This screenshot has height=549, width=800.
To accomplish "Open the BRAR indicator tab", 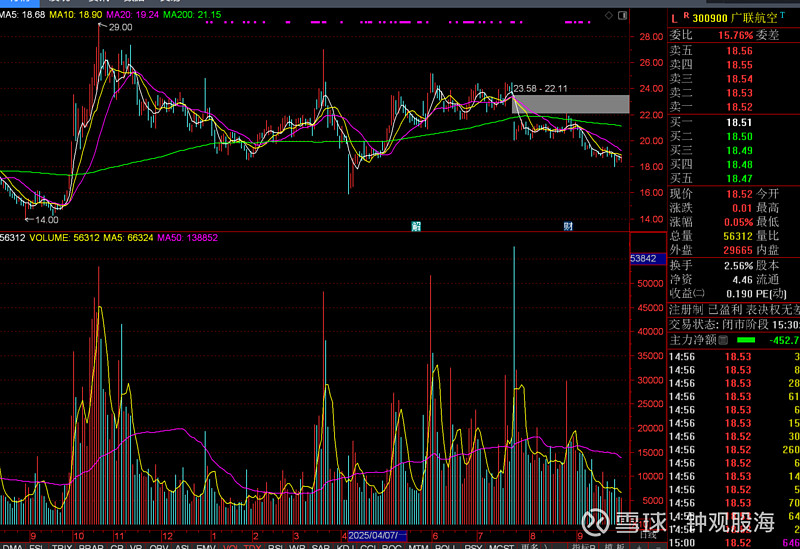I will (x=91, y=546).
